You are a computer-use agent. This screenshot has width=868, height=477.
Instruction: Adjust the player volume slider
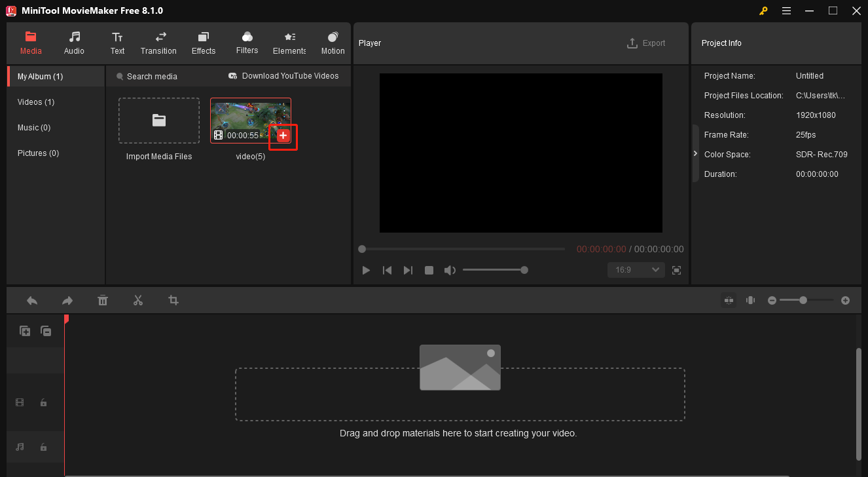pos(495,270)
